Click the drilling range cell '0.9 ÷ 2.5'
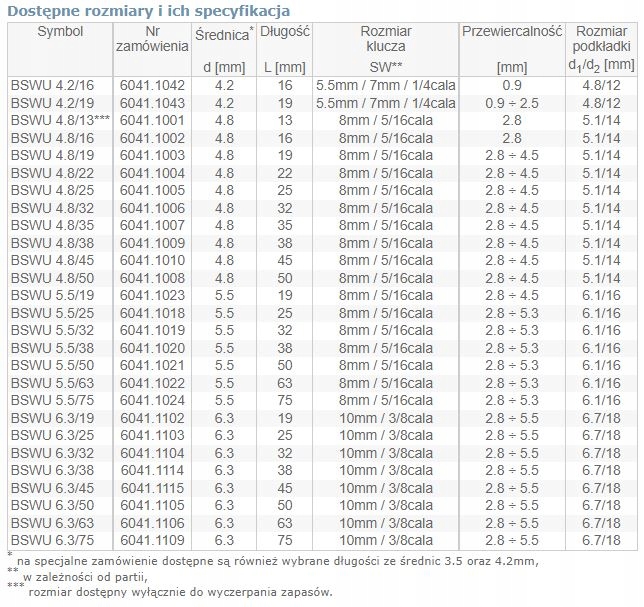The width and height of the screenshot is (644, 607). (512, 103)
